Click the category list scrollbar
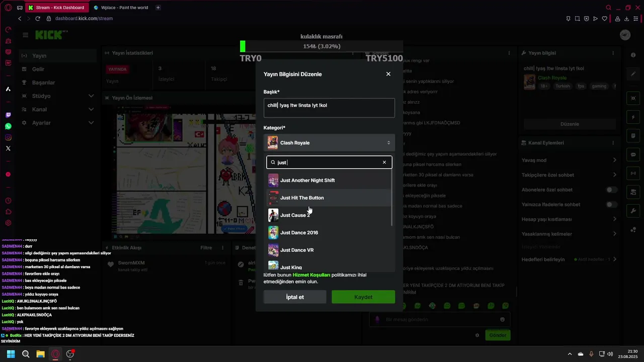Screen dimensions: 644x362 (392, 198)
